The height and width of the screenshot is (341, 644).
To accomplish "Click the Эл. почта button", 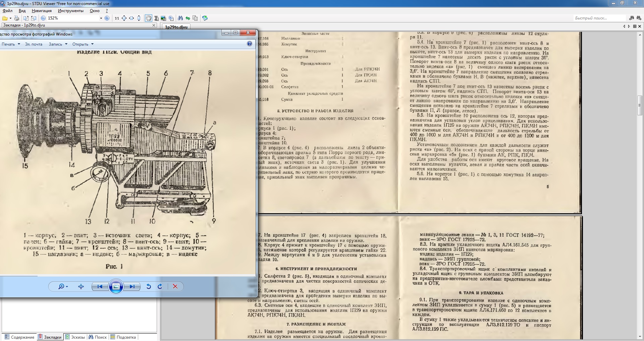I will (x=34, y=44).
